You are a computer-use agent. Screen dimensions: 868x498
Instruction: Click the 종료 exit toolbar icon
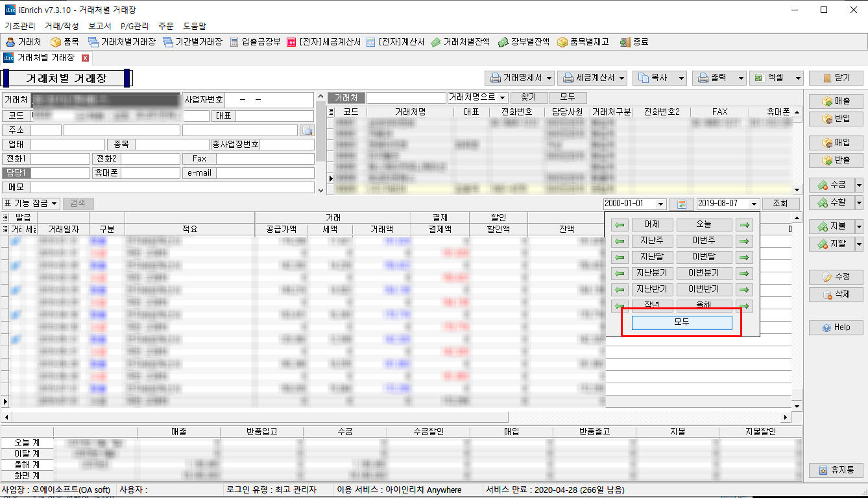click(x=625, y=41)
